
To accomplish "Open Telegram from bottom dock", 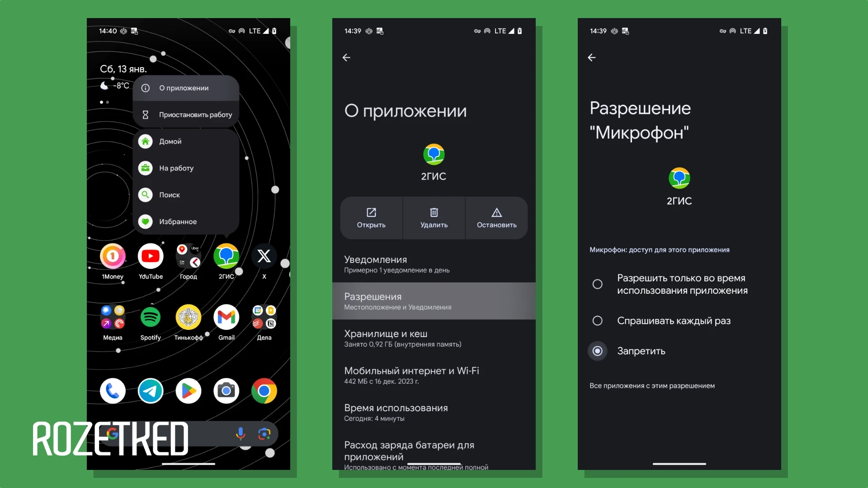I will 150,390.
